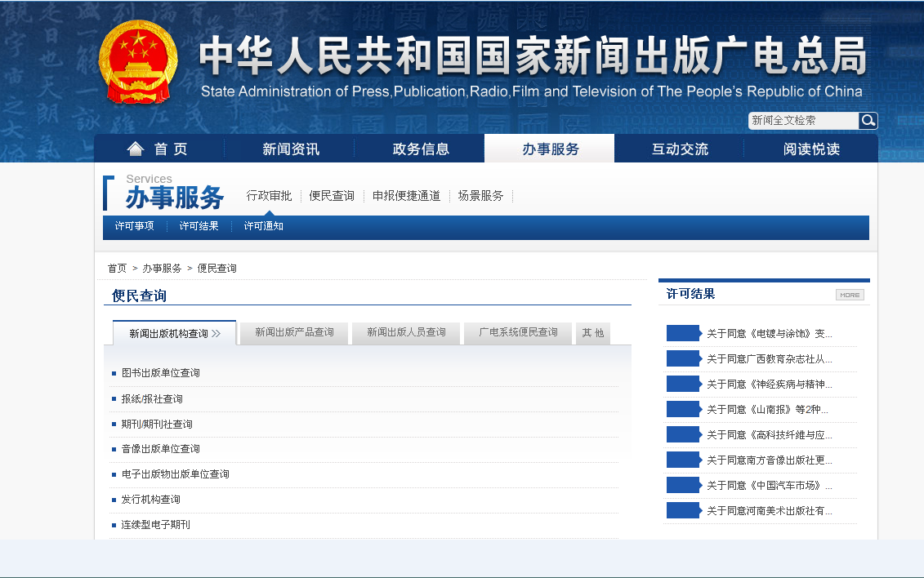924x578 pixels.
Task: Open 关于同意《山南报》等2种... notice
Action: coord(767,410)
